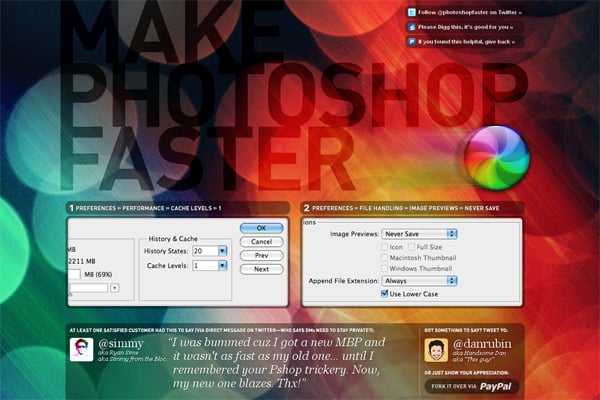
Task: Open the Append File Extension dropdown
Action: (x=419, y=281)
